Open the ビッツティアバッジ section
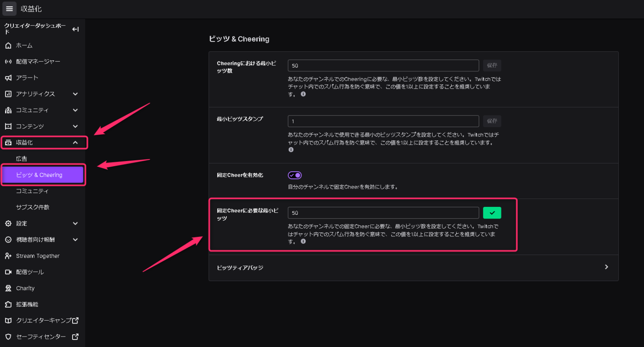The image size is (644, 347). tap(413, 267)
